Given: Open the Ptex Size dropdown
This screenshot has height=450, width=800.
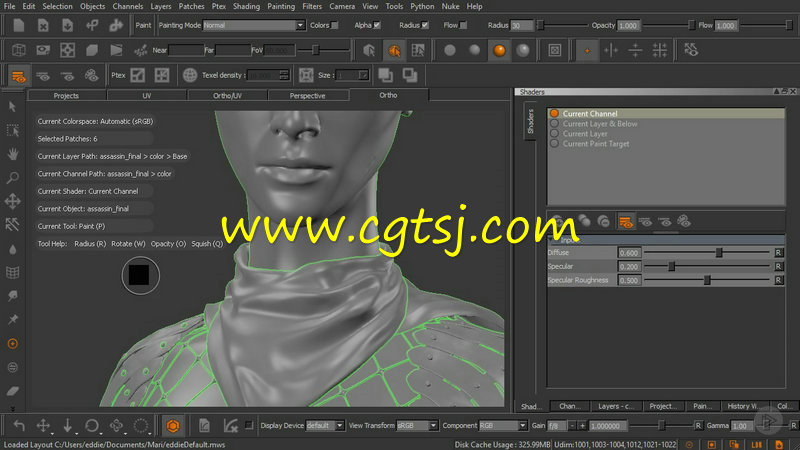Looking at the screenshot, I should click(x=352, y=75).
